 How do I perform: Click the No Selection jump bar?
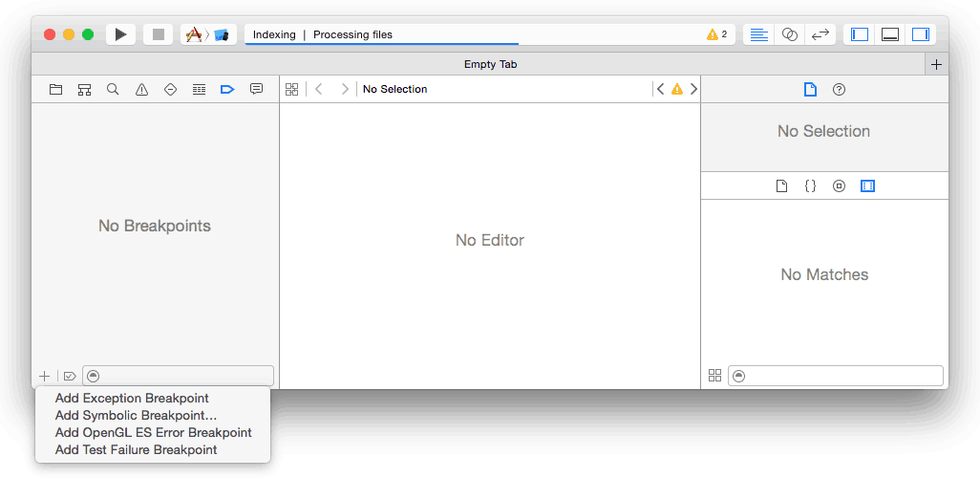pyautogui.click(x=395, y=90)
